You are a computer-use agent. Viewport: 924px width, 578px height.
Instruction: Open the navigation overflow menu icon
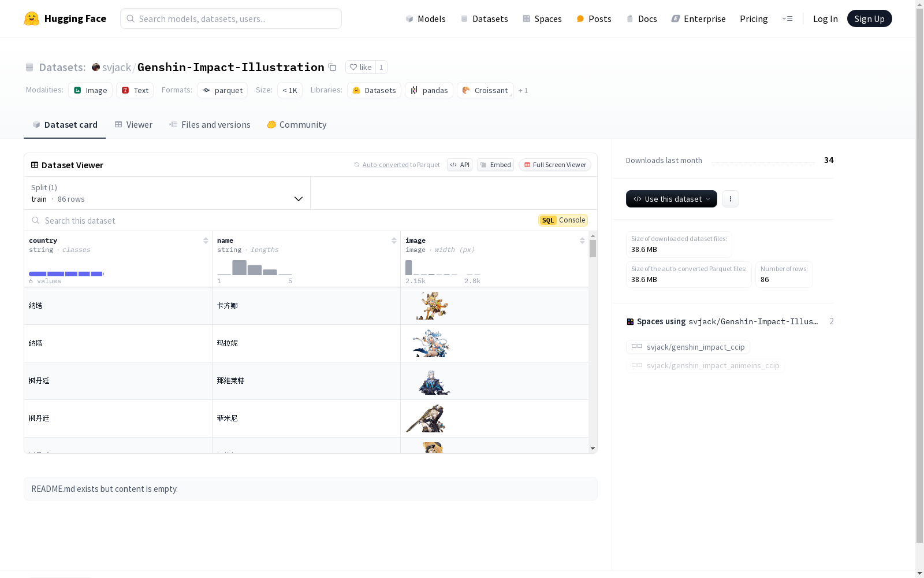(787, 18)
